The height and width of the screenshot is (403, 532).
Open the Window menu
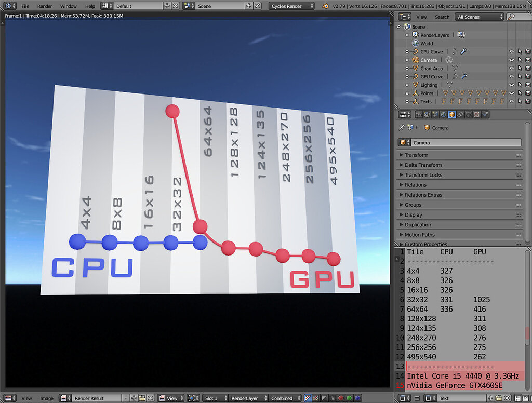68,6
